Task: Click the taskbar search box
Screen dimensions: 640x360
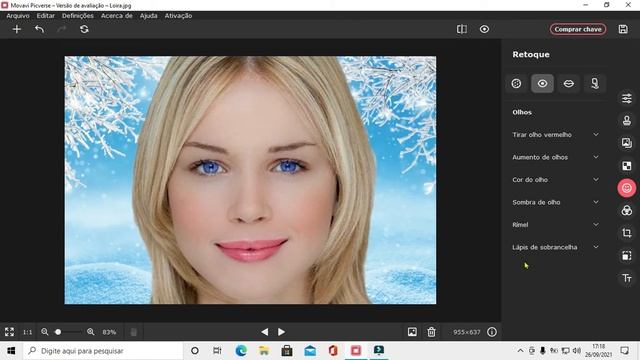Action: click(x=103, y=351)
